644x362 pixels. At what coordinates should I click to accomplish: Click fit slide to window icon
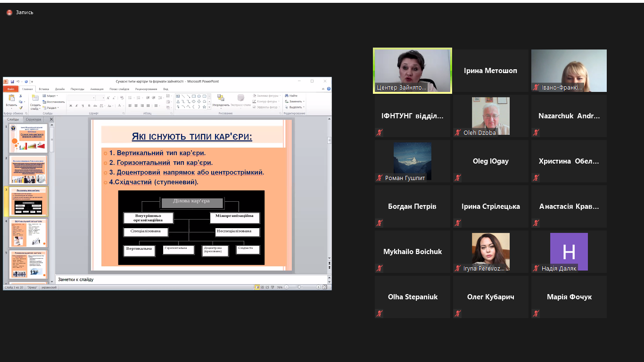point(324,287)
